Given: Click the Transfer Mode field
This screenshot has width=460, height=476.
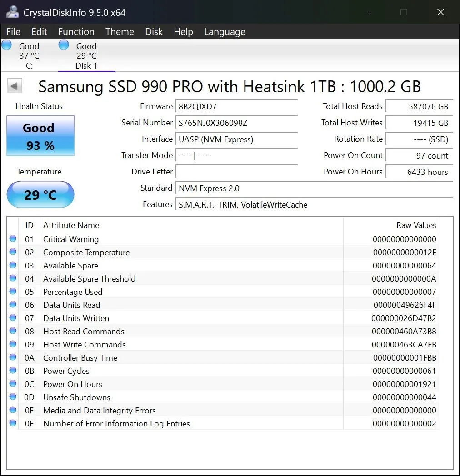Looking at the screenshot, I should (236, 156).
